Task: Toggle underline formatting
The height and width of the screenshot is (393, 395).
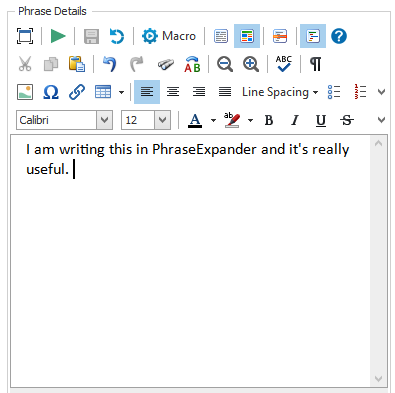Action: 321,120
